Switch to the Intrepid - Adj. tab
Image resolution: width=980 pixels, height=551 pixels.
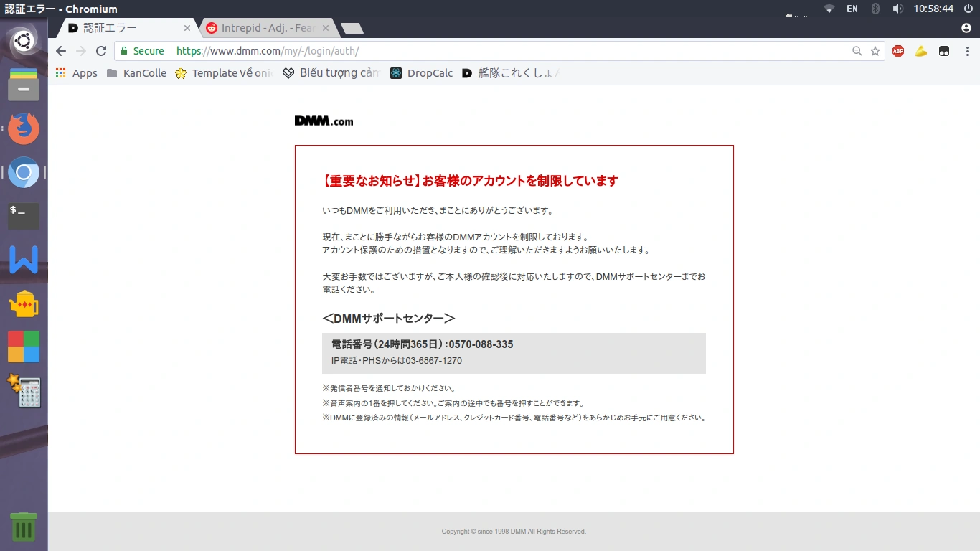267,28
